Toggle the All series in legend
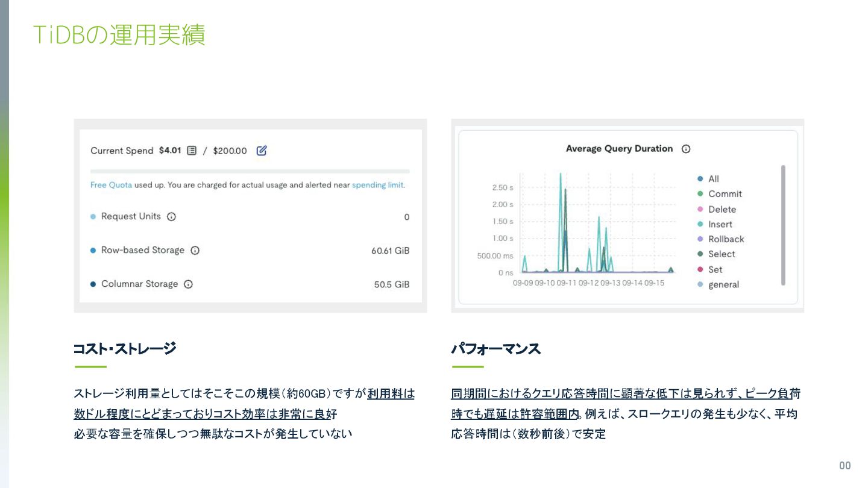 (x=708, y=179)
